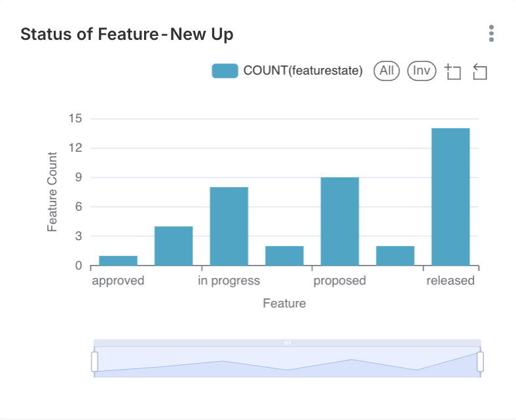
Task: Click the top grip of the zoom slider
Action: 287,343
